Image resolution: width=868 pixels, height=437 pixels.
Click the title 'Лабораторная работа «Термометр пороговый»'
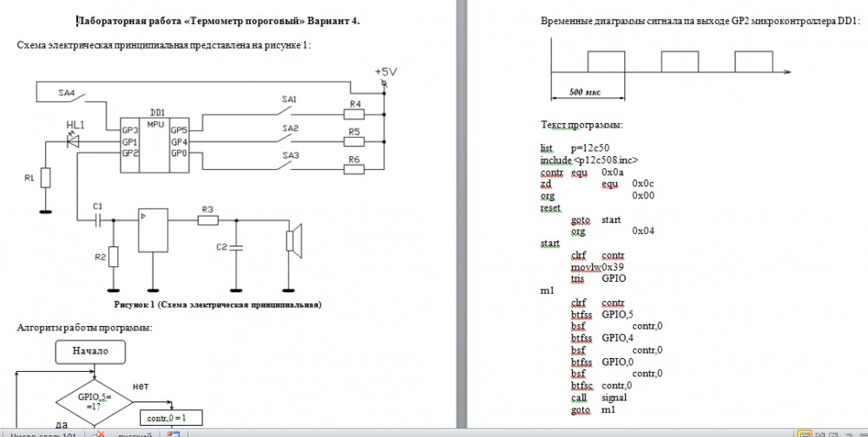click(x=217, y=20)
